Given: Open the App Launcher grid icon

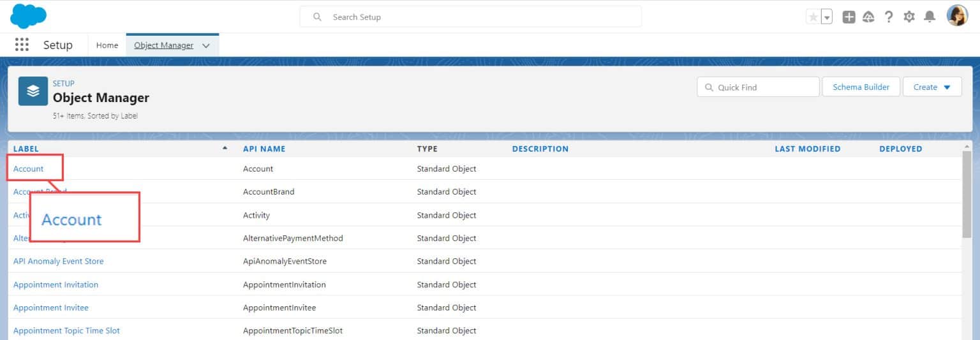Looking at the screenshot, I should pyautogui.click(x=22, y=45).
